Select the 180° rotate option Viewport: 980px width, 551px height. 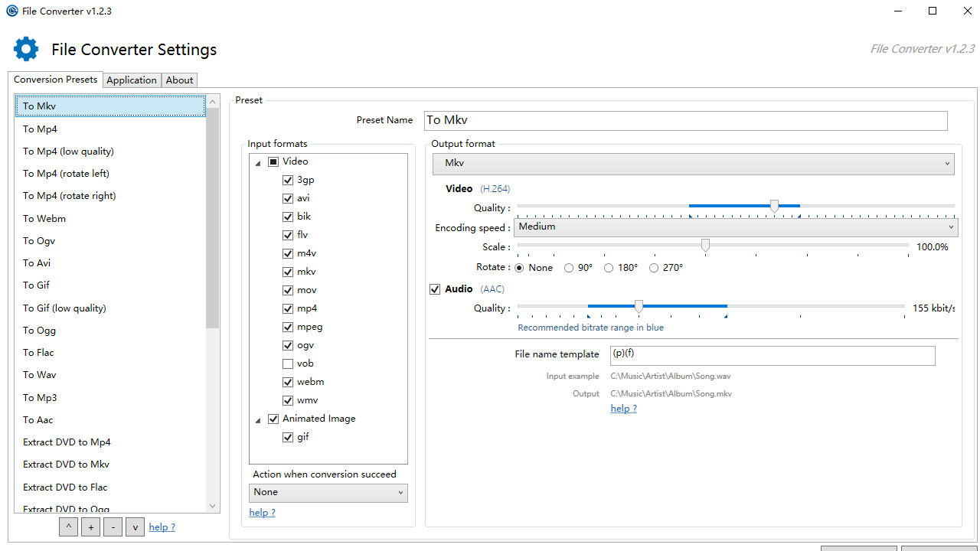[610, 267]
